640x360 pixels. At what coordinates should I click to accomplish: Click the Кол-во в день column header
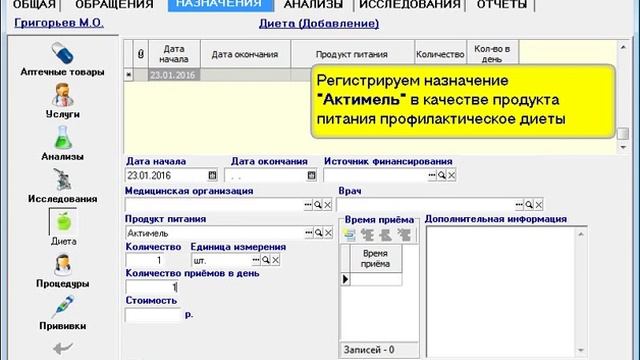(x=492, y=54)
